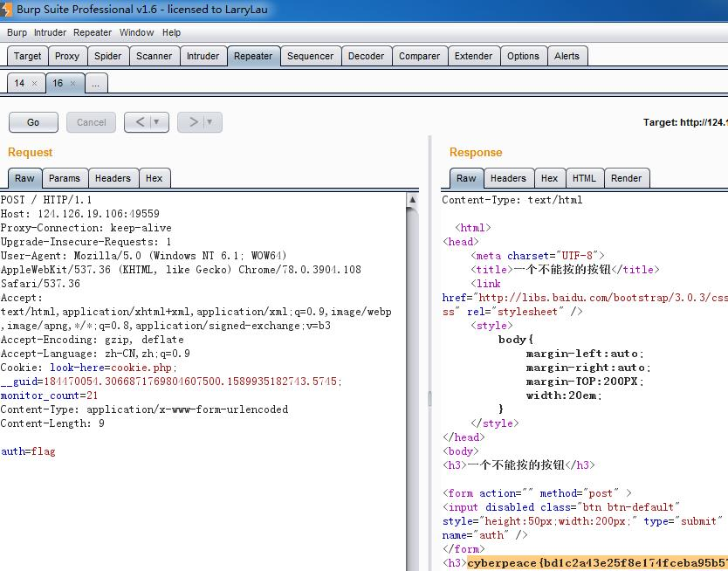Select the Request Raw tab
The image size is (728, 571).
click(24, 178)
